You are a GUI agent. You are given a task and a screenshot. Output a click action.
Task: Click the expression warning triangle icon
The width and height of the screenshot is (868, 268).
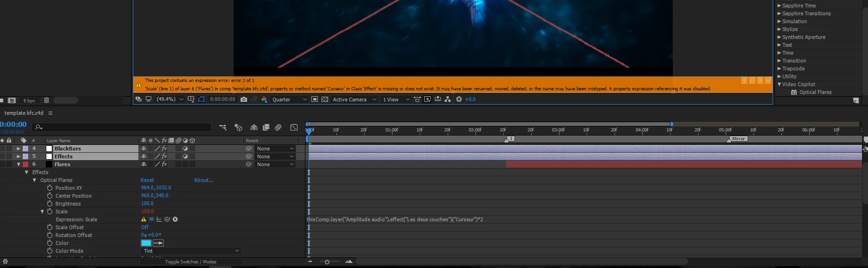tap(143, 219)
